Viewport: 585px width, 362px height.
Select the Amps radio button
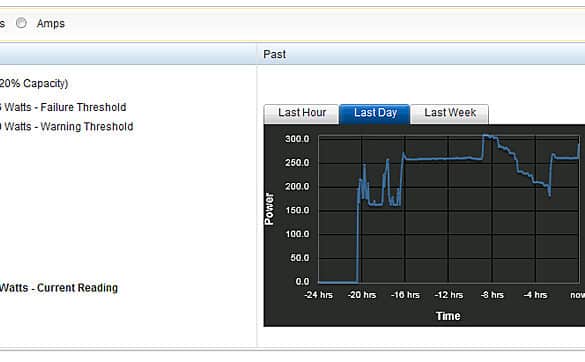click(21, 23)
